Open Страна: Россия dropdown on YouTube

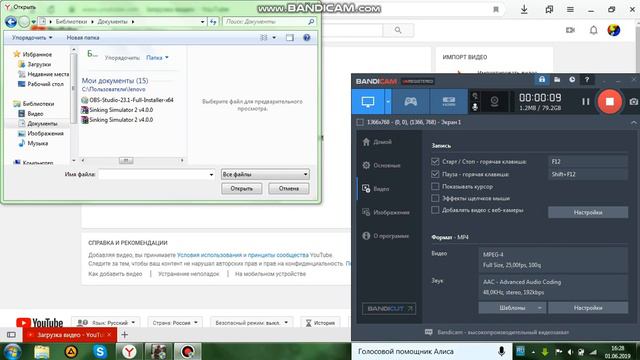pyautogui.click(x=175, y=322)
